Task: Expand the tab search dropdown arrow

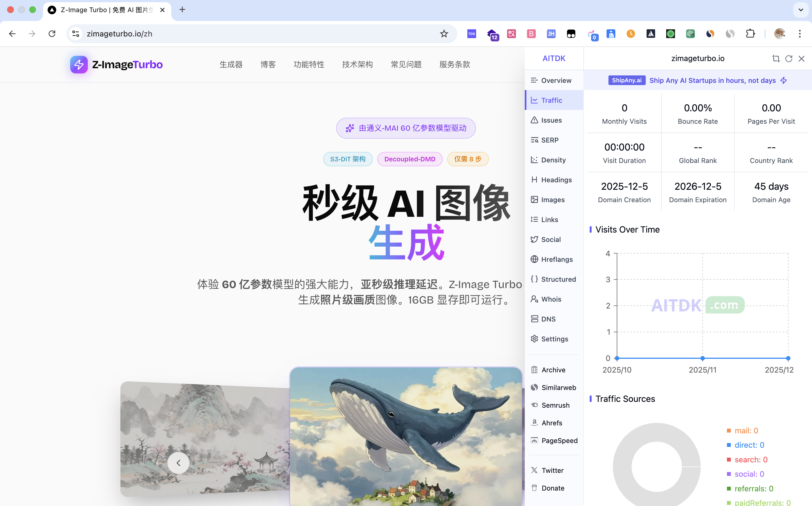Action: (801, 10)
